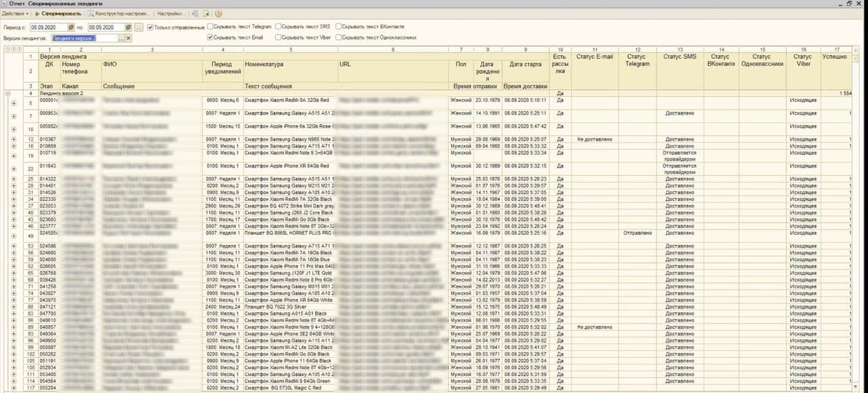868x393 pixels.
Task: Click grouping level 1 button
Action: [x=6, y=50]
